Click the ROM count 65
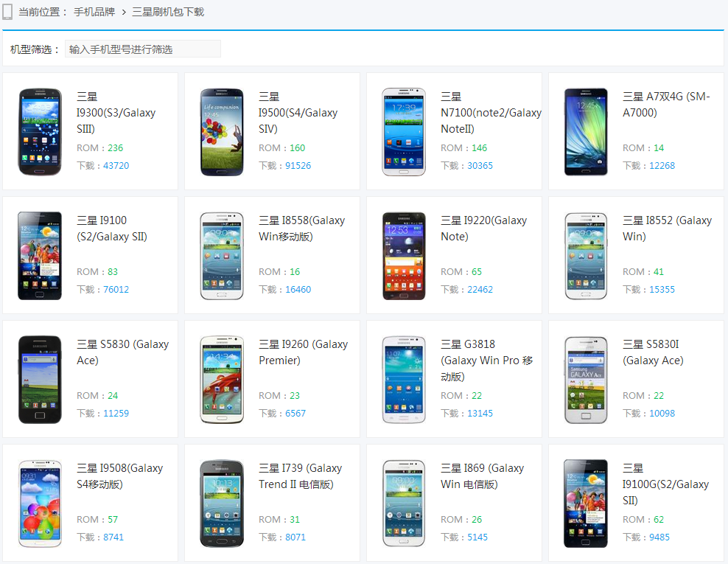 pyautogui.click(x=477, y=272)
